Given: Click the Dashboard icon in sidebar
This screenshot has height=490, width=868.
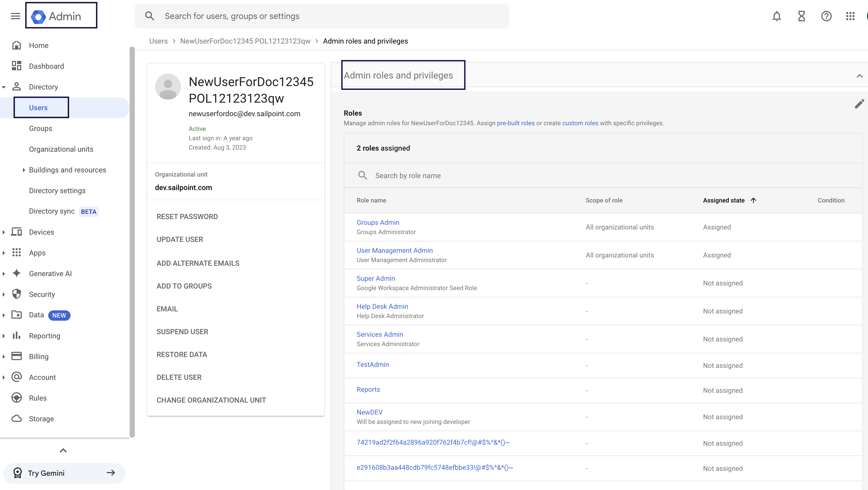Looking at the screenshot, I should [17, 66].
